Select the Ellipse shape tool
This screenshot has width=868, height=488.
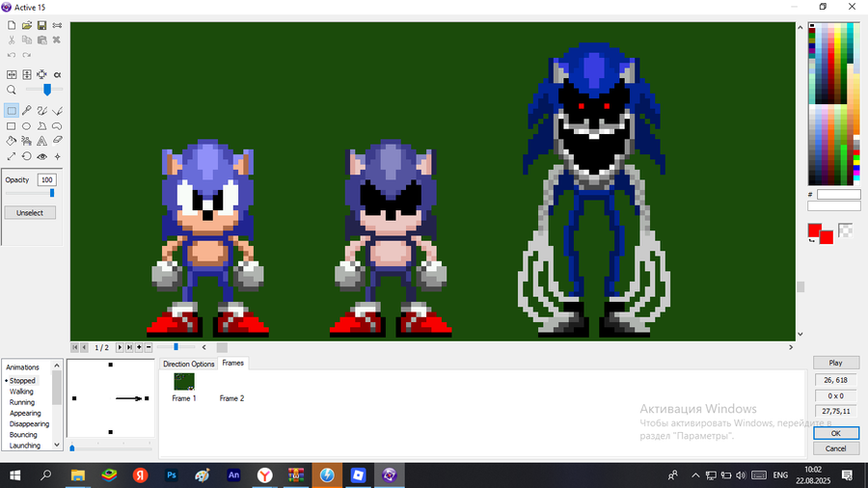pyautogui.click(x=27, y=126)
